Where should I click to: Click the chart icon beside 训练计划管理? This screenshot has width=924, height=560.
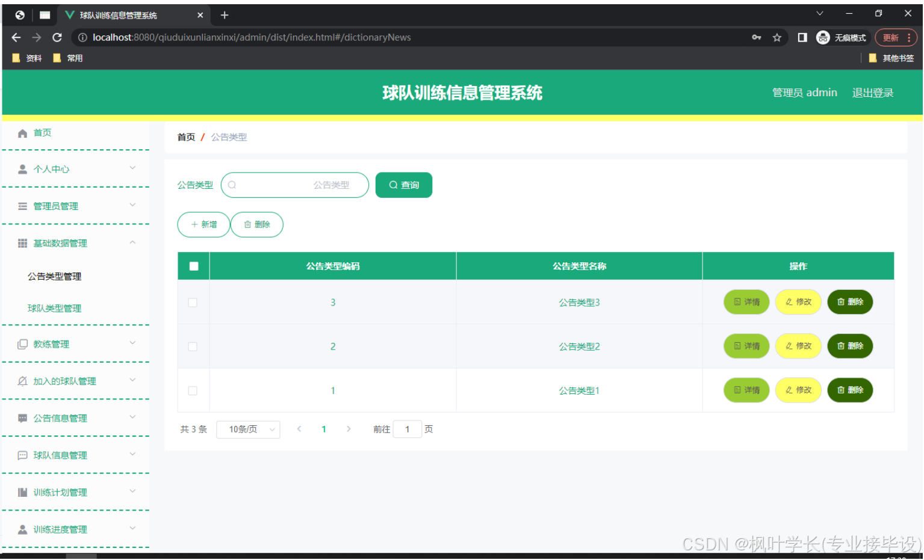coord(22,493)
